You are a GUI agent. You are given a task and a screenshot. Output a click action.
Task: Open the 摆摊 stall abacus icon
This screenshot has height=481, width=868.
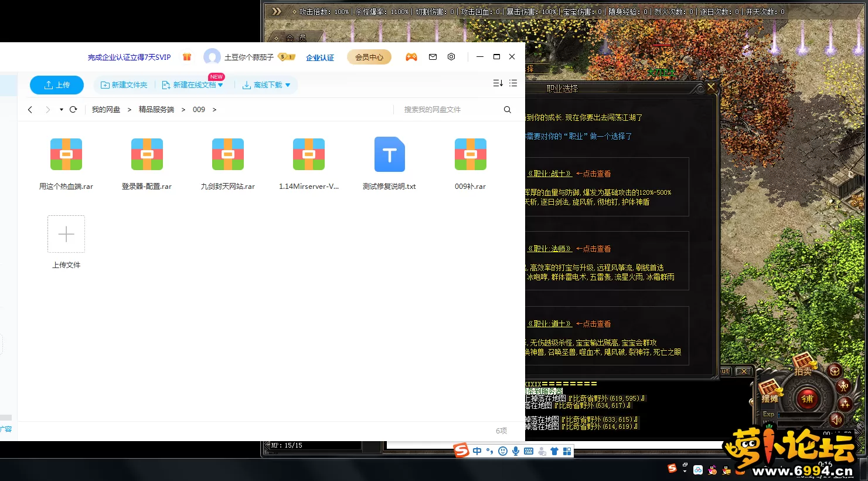click(x=770, y=391)
